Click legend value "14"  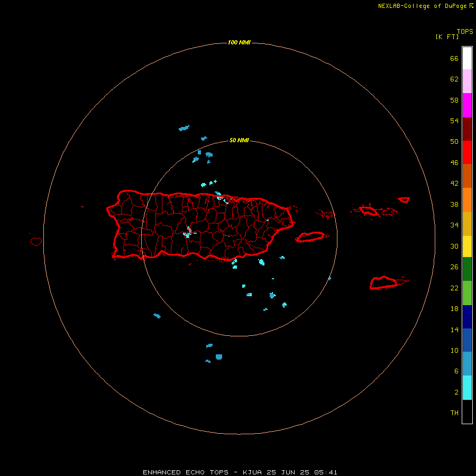pyautogui.click(x=454, y=329)
